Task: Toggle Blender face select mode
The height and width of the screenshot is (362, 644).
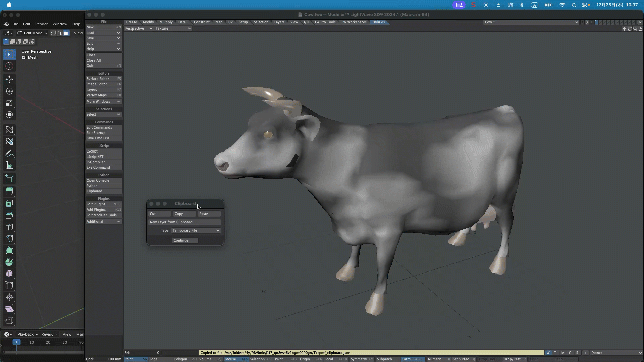Action: 66,33
